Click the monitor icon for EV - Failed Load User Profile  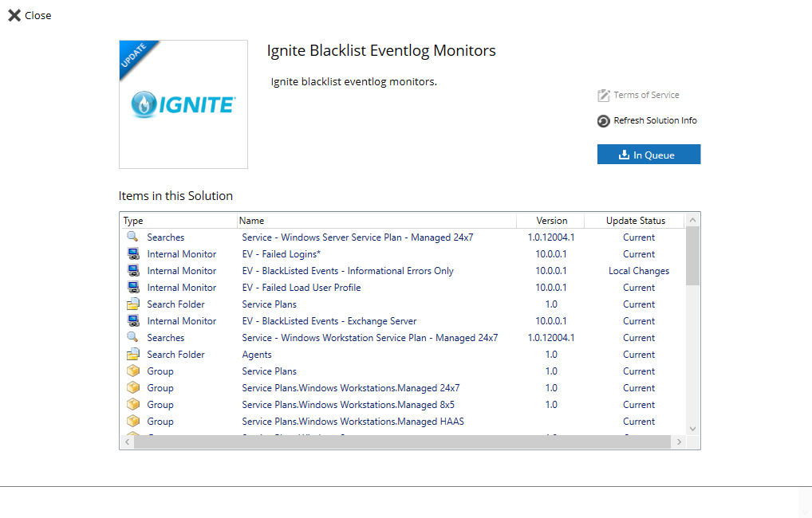point(132,288)
